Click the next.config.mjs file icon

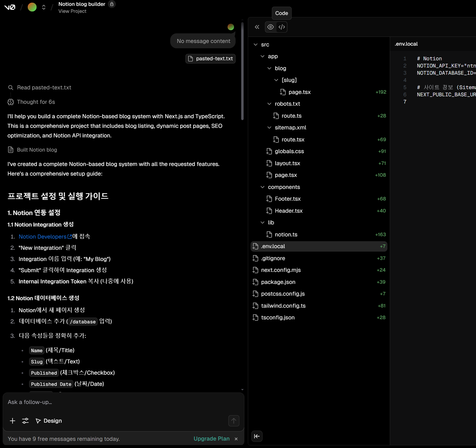(x=255, y=270)
